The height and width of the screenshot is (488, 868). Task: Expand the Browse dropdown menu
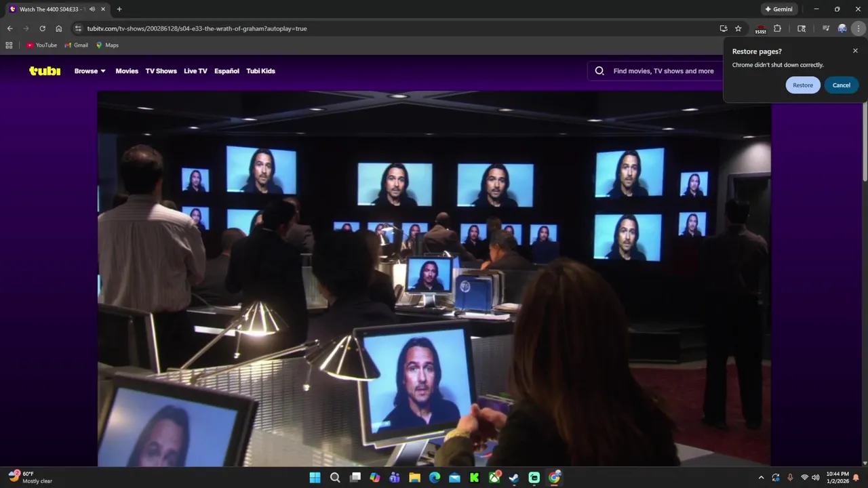90,70
